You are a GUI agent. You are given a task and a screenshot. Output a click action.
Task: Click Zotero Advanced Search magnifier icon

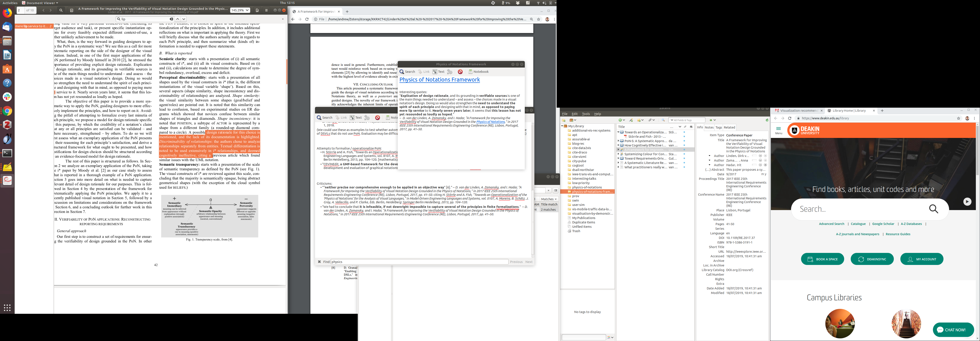click(663, 120)
